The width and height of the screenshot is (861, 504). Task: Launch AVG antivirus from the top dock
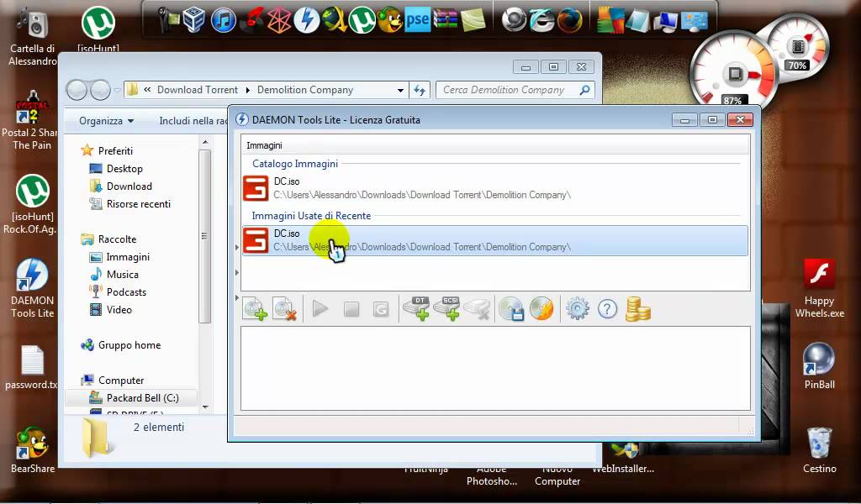tap(610, 20)
